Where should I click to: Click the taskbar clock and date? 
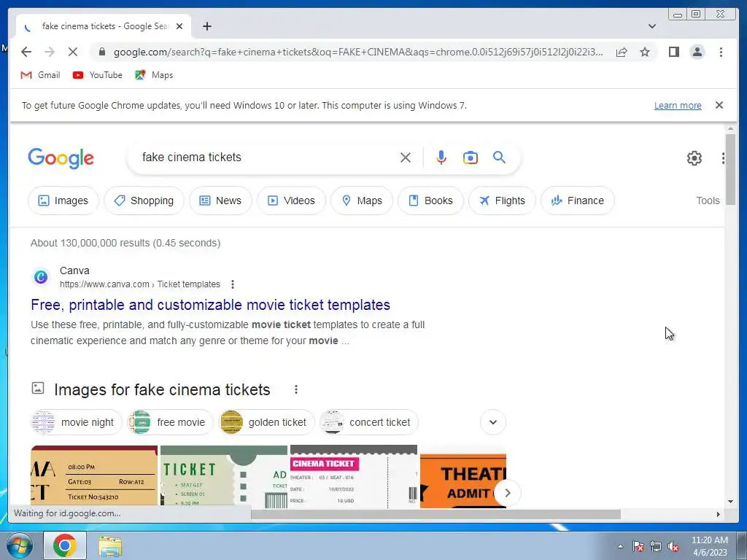pyautogui.click(x=709, y=546)
